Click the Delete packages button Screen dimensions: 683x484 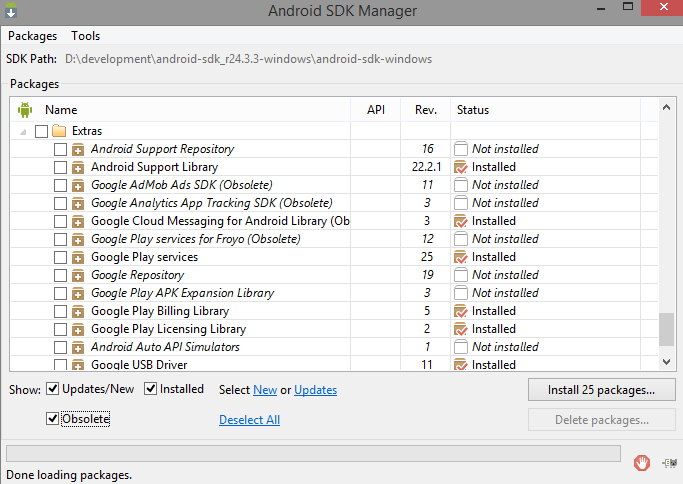[x=602, y=420]
